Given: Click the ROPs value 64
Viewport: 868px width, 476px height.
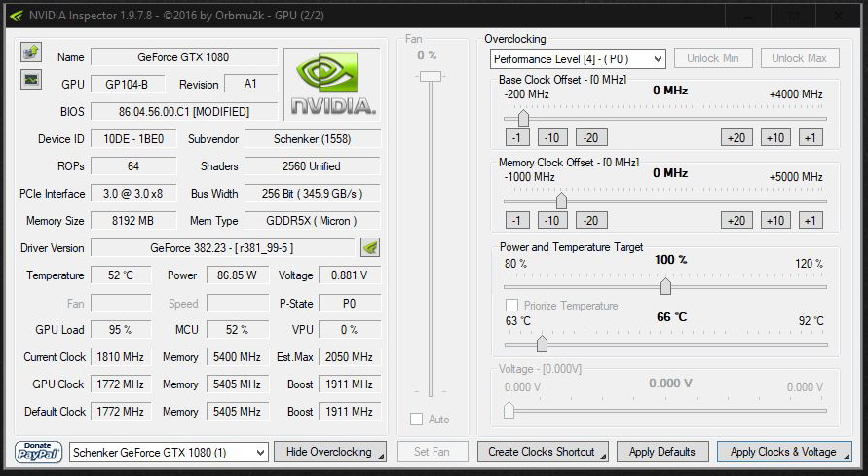Looking at the screenshot, I should tap(133, 166).
